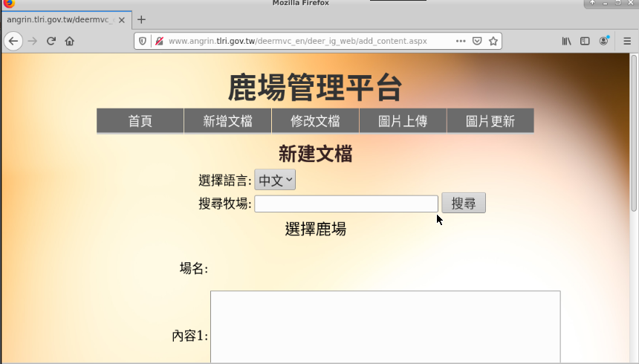
Task: Open the Library bookmarks icon
Action: coord(566,41)
